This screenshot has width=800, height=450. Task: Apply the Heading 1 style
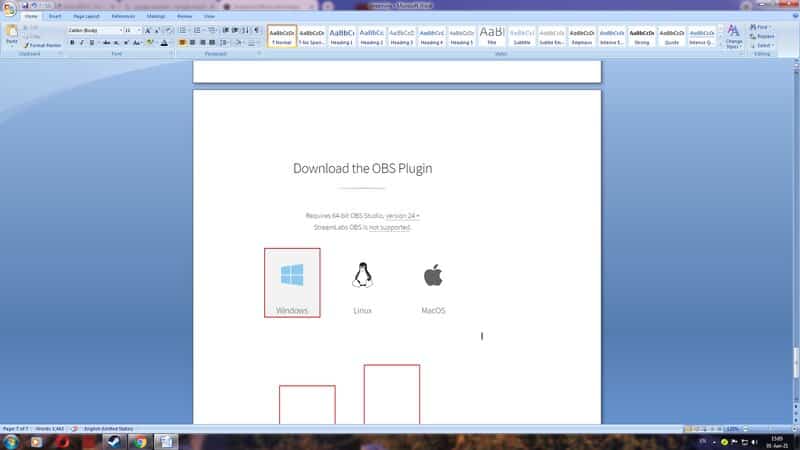(341, 36)
